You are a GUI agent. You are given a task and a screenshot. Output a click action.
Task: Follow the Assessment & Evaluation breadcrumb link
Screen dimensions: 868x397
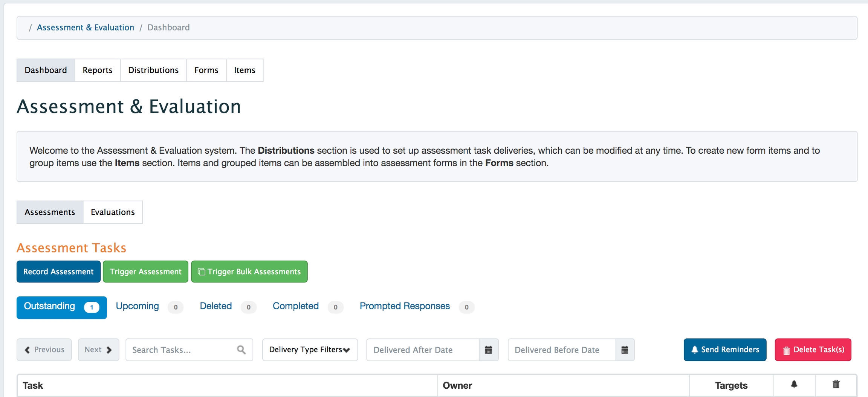point(86,27)
